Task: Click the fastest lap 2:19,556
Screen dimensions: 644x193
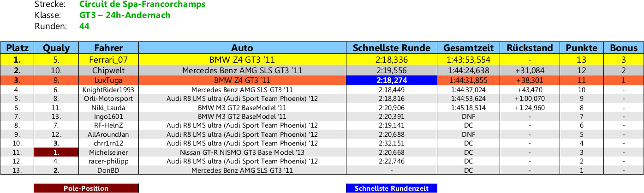Action: (x=392, y=70)
